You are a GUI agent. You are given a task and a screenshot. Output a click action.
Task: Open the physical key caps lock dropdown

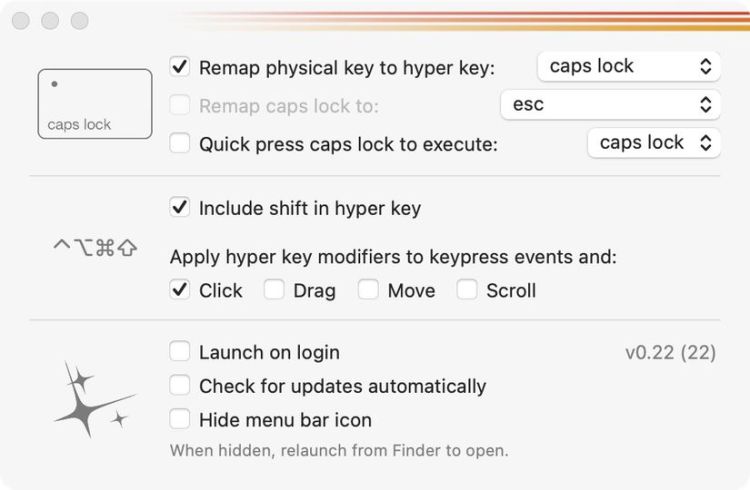coord(629,67)
